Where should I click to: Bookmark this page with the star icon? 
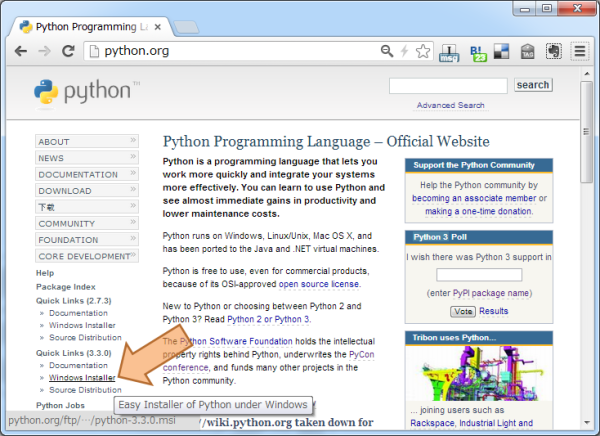pos(423,50)
